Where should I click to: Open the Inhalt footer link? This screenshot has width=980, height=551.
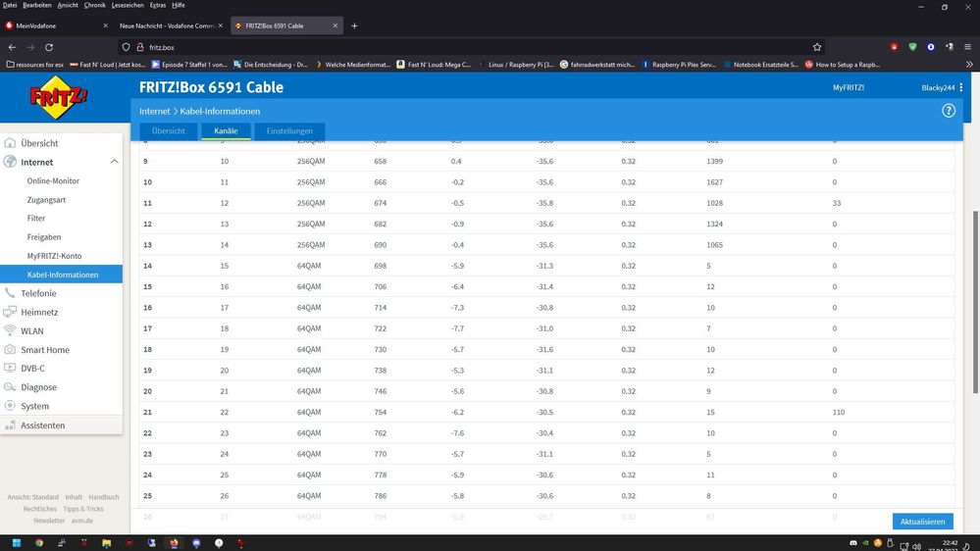coord(74,497)
